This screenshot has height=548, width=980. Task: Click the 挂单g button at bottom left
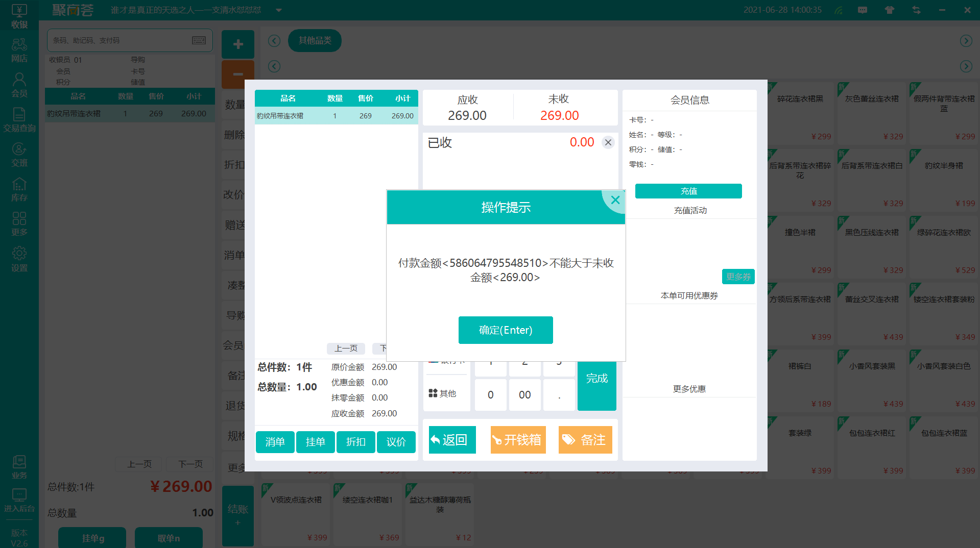pos(92,538)
